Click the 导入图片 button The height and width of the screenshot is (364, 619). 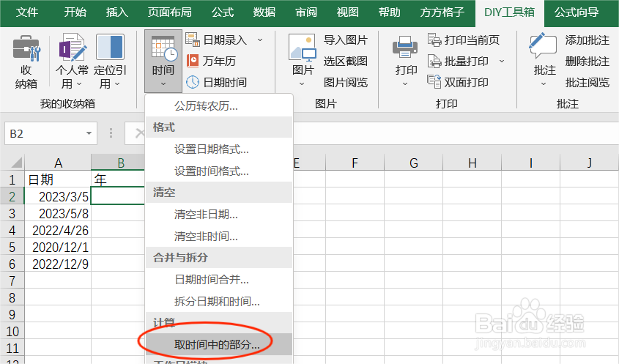point(346,40)
